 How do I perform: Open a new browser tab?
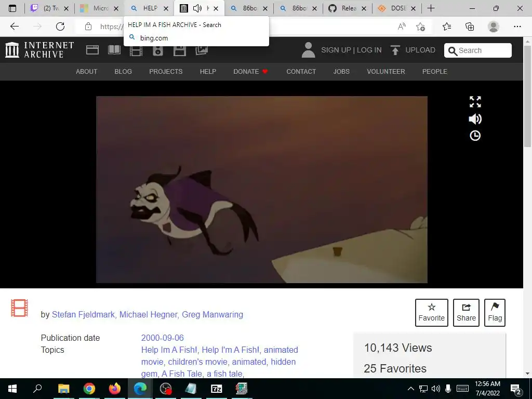coord(431,8)
